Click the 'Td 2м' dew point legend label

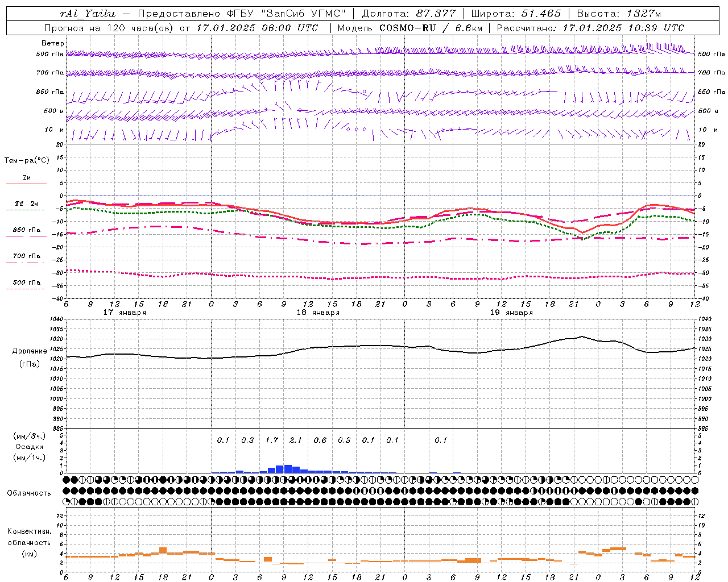27,203
